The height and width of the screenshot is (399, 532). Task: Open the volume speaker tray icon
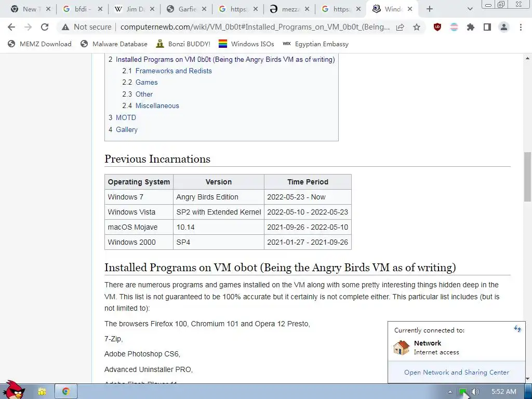(x=475, y=392)
